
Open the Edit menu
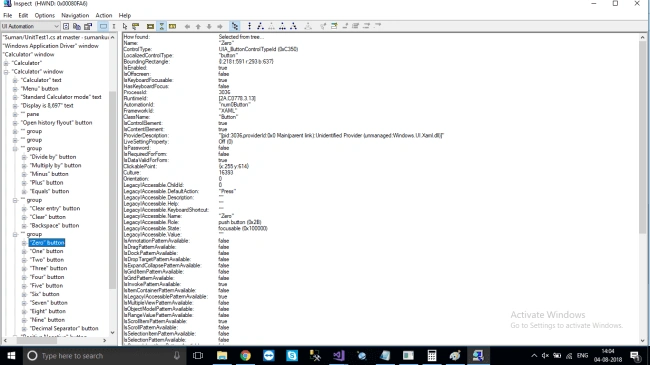[x=23, y=15]
